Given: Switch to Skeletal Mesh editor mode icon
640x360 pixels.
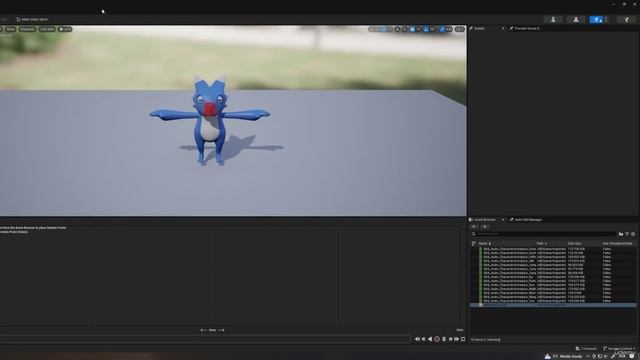Looking at the screenshot, I should coord(576,19).
